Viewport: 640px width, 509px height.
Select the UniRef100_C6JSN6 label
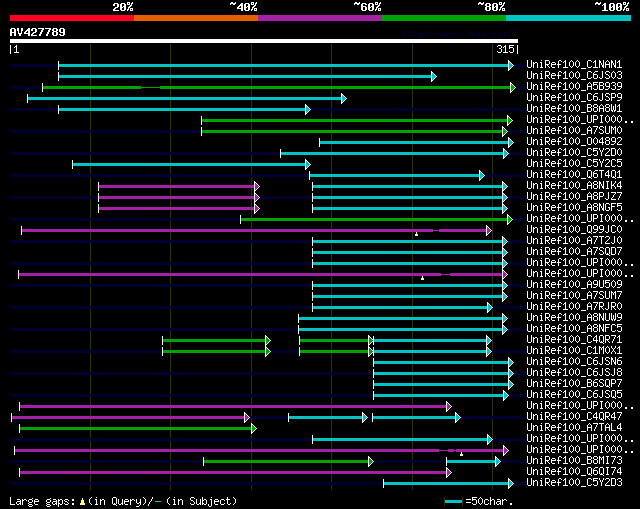pos(574,362)
